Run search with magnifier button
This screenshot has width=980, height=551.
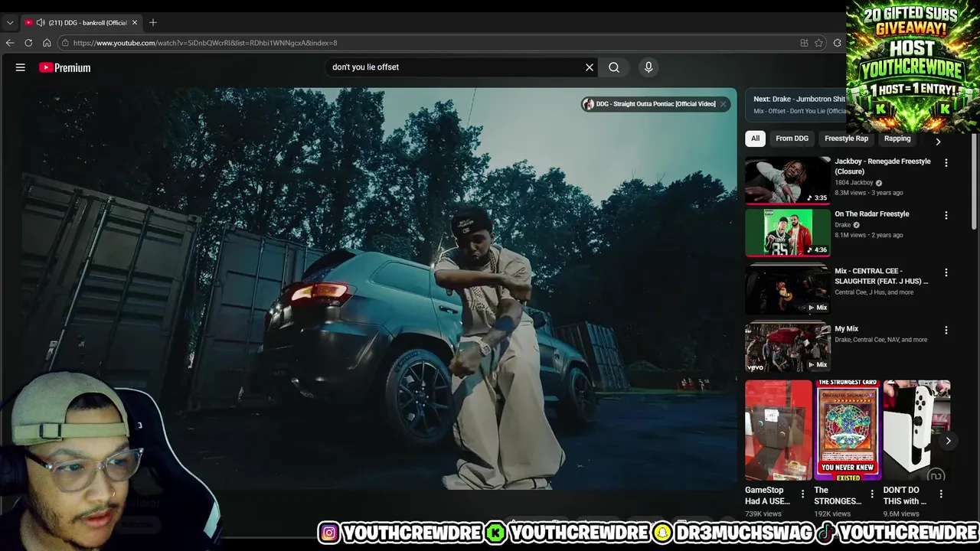click(614, 67)
